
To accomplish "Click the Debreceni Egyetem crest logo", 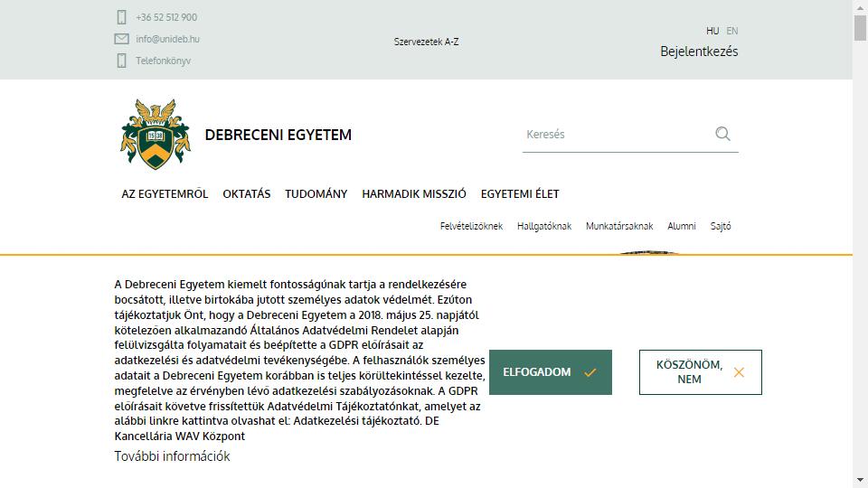I will coord(156,134).
